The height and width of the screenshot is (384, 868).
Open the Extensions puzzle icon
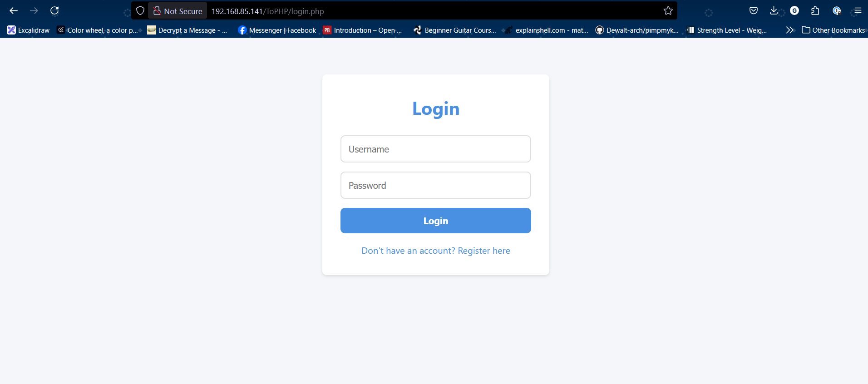(x=815, y=10)
